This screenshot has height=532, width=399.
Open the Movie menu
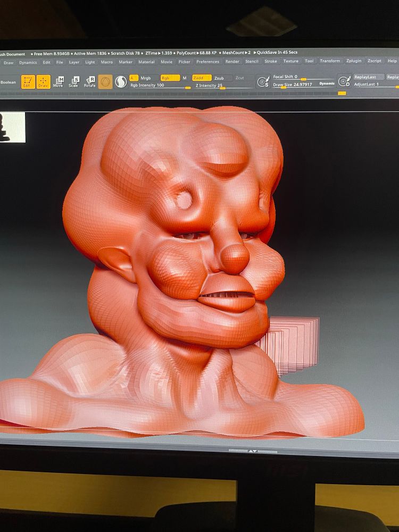coord(167,62)
